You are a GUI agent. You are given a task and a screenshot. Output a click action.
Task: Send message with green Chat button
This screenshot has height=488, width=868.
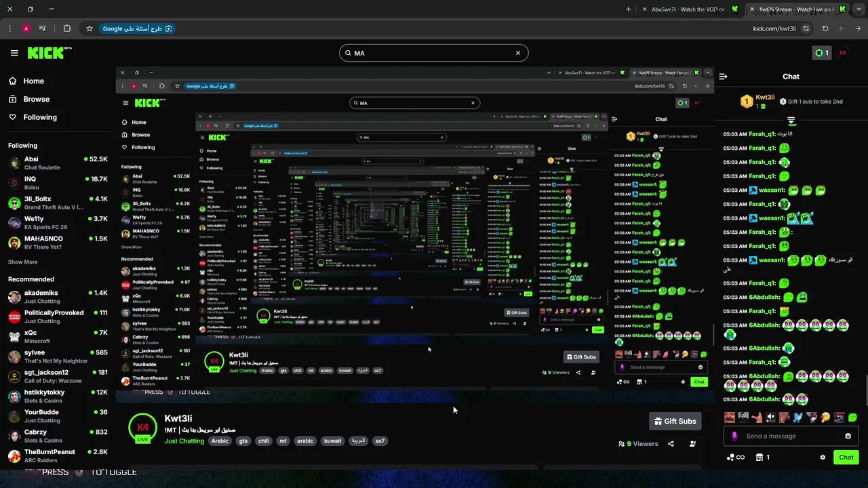tap(846, 457)
